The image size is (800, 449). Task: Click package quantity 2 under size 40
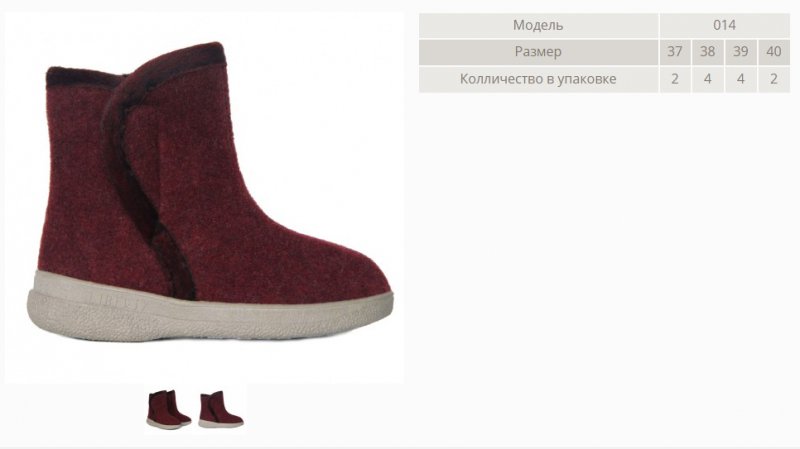tap(773, 79)
